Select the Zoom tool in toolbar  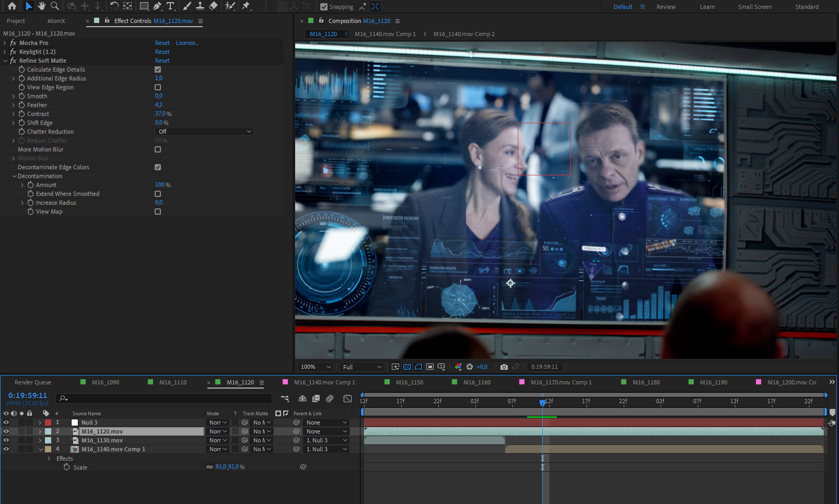tap(54, 6)
